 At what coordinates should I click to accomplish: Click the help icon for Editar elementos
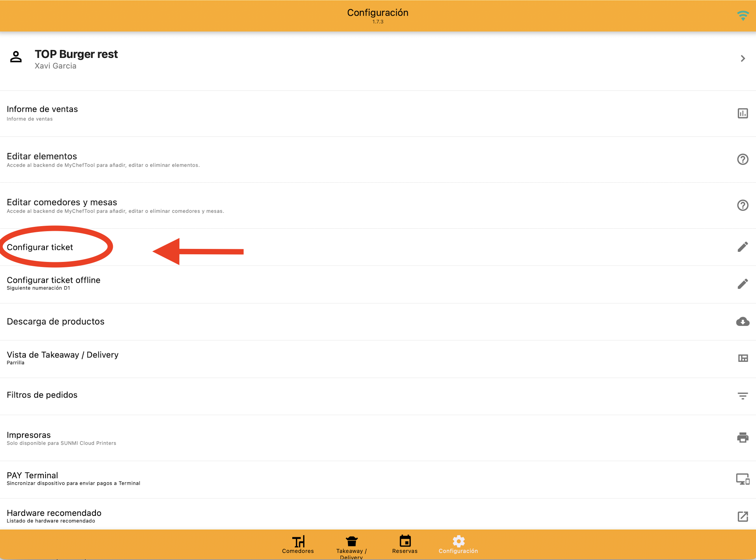pos(742,159)
